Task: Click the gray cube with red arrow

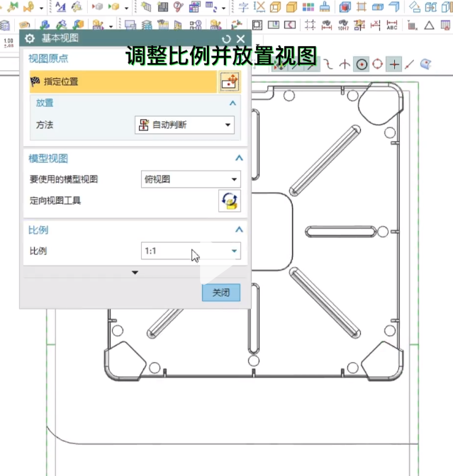Action: pos(98,6)
